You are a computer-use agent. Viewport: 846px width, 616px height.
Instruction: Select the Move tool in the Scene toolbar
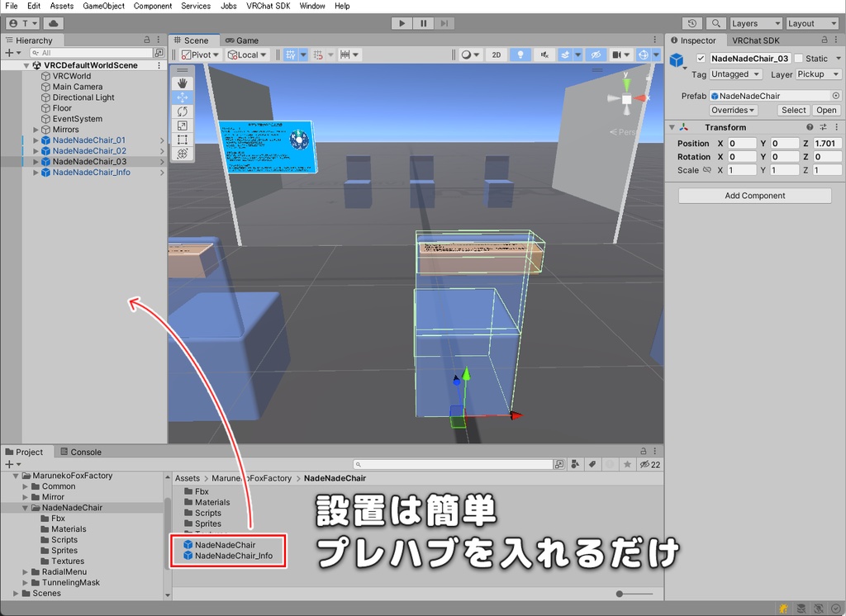pyautogui.click(x=183, y=97)
